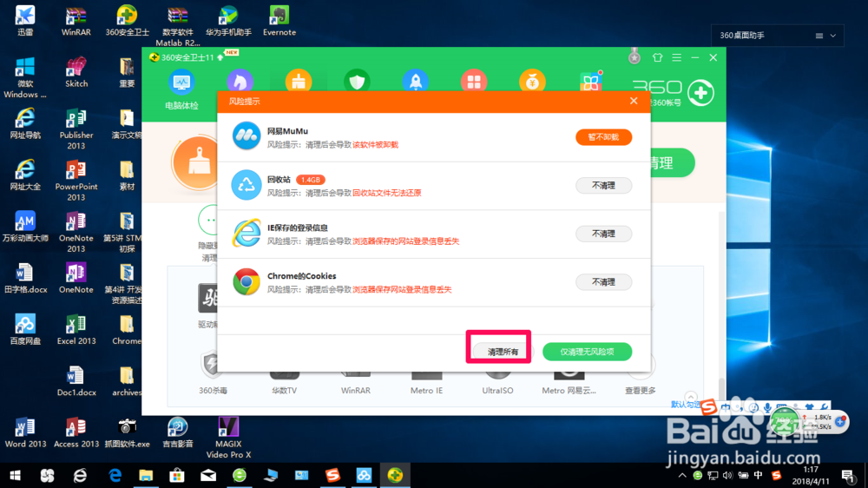Close the 风险提示 dialog

(634, 101)
